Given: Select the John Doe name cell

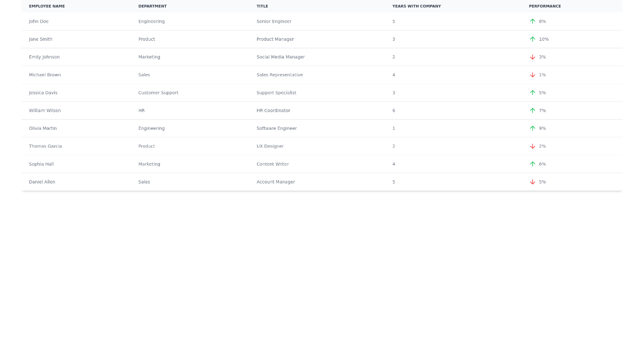Looking at the screenshot, I should click(39, 21).
